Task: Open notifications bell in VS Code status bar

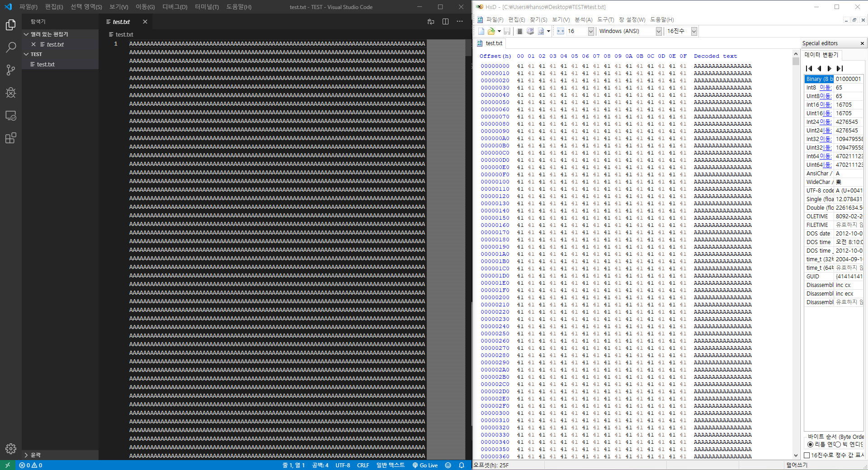Action: pyautogui.click(x=462, y=465)
